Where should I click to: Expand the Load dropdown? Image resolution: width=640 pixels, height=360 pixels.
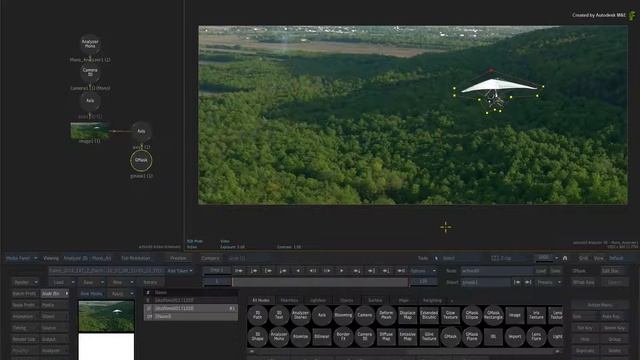point(62,282)
